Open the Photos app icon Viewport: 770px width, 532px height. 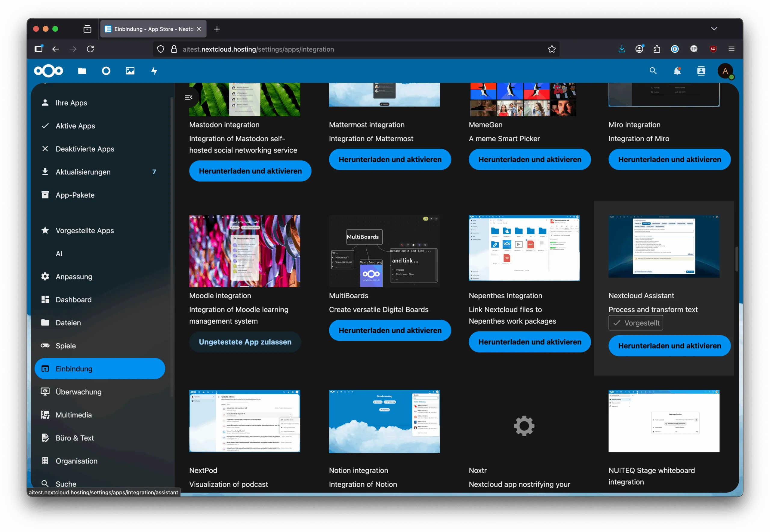point(130,71)
